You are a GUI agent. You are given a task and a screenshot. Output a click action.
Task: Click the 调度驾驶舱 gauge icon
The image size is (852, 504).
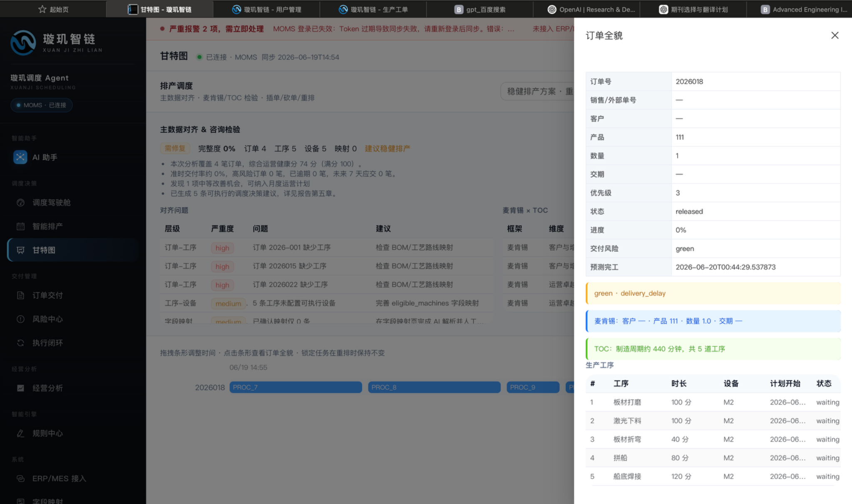coord(20,203)
